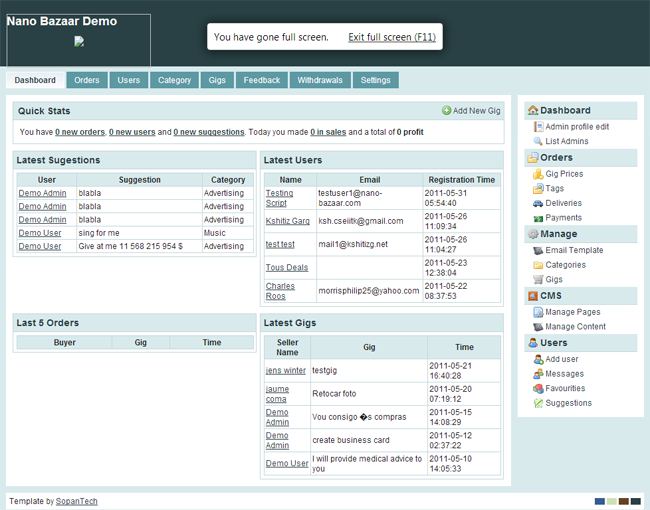The width and height of the screenshot is (650, 510).
Task: Open the Feedback tab
Action: [x=262, y=80]
